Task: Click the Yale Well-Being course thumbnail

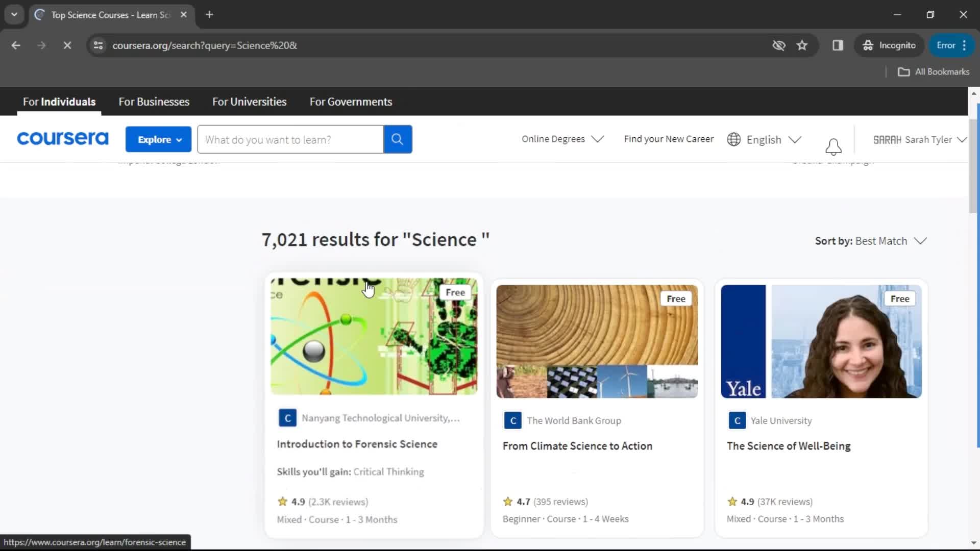Action: tap(821, 341)
